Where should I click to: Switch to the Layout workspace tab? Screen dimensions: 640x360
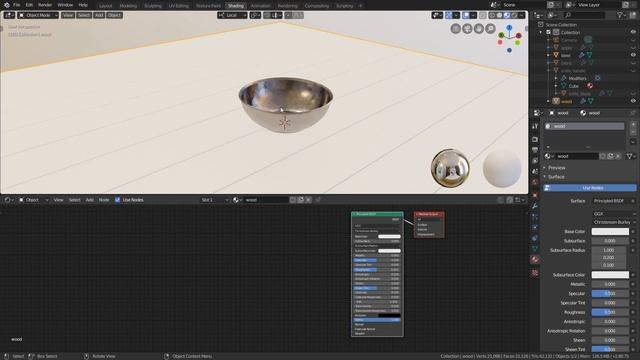[105, 6]
